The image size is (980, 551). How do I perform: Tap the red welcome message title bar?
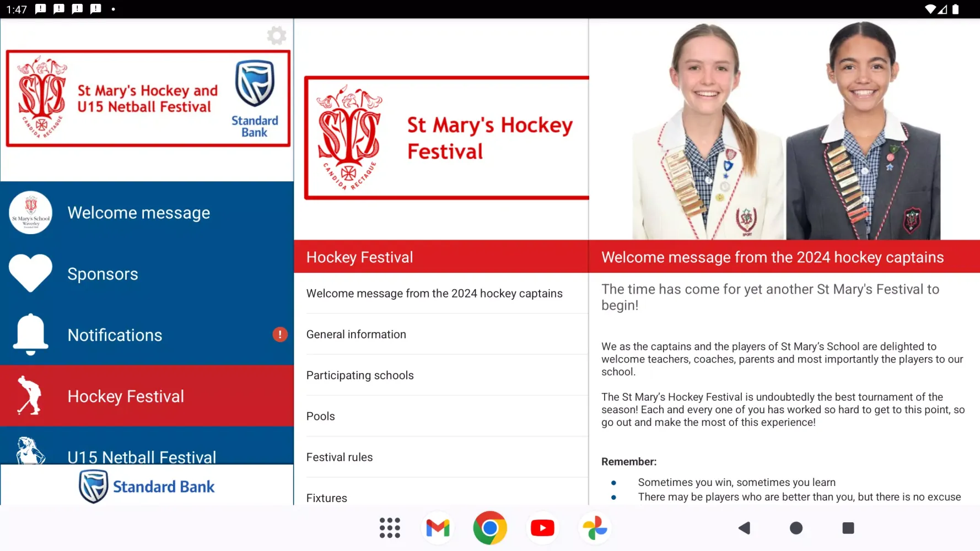click(x=784, y=257)
